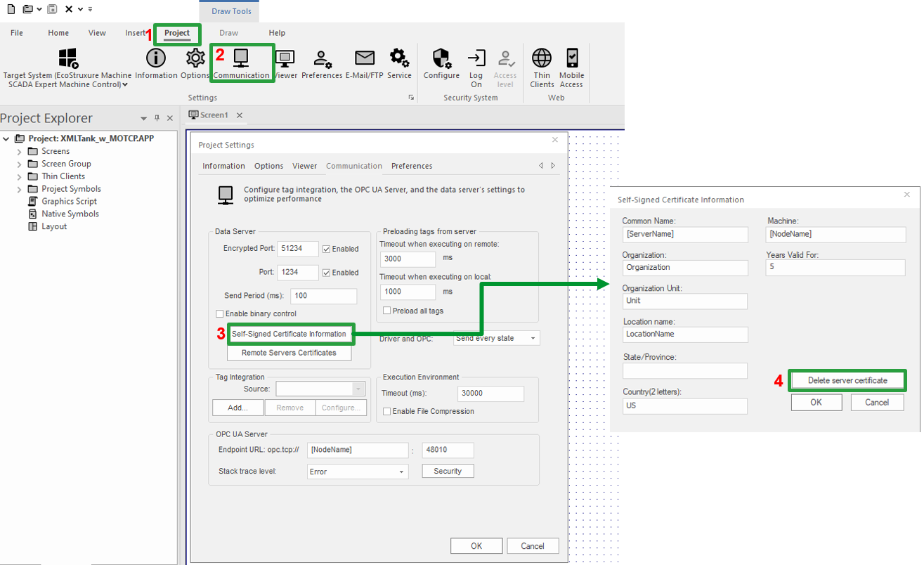
Task: Expand the Screens folder in Project Explorer
Action: tap(19, 151)
